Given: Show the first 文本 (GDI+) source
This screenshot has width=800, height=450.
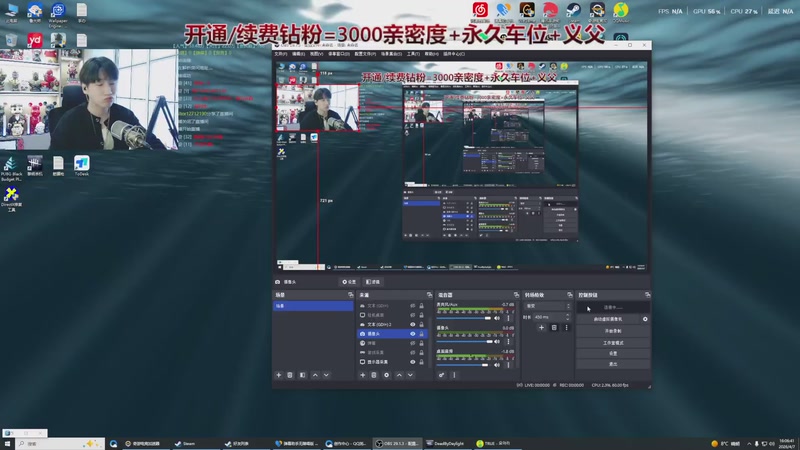Looking at the screenshot, I should (413, 306).
